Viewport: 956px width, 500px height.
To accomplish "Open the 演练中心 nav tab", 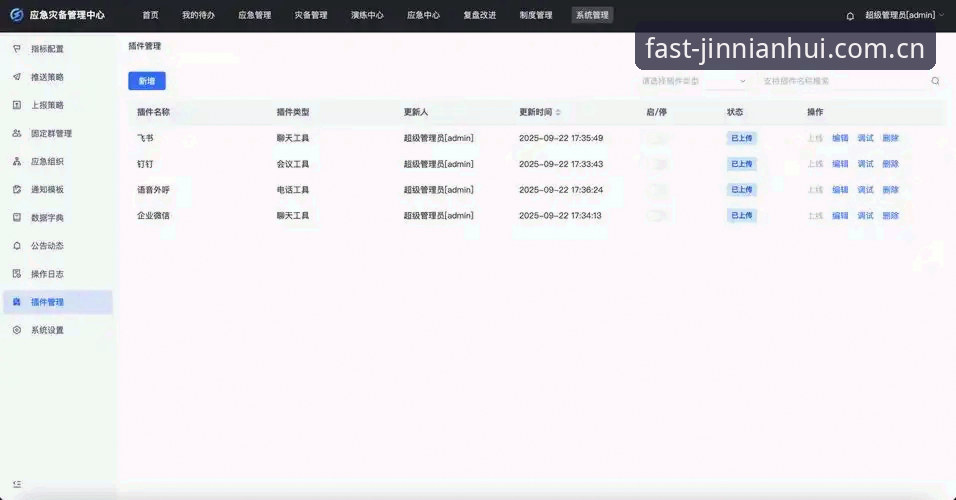I will (x=367, y=15).
